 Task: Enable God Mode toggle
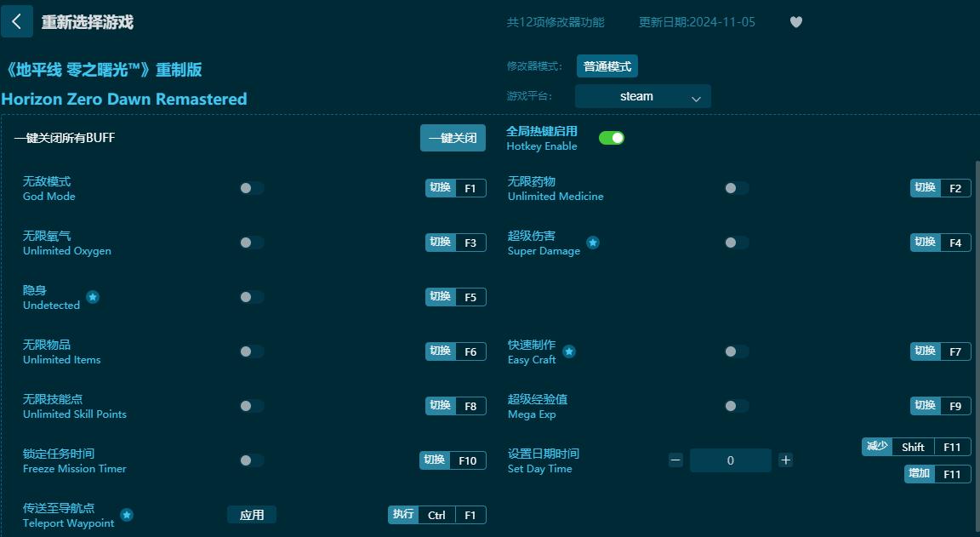click(251, 188)
